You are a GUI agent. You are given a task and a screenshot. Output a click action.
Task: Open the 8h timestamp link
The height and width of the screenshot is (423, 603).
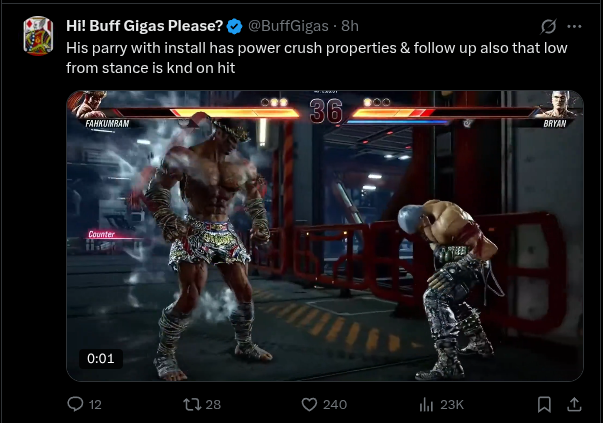[350, 26]
